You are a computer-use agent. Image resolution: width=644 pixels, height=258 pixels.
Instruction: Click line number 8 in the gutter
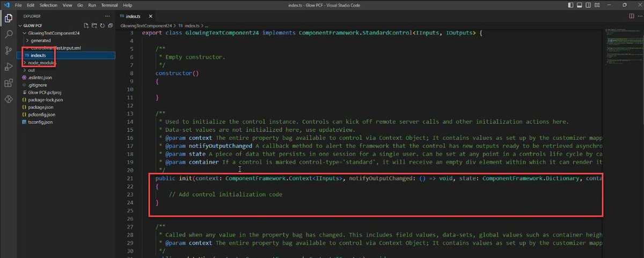click(x=131, y=72)
